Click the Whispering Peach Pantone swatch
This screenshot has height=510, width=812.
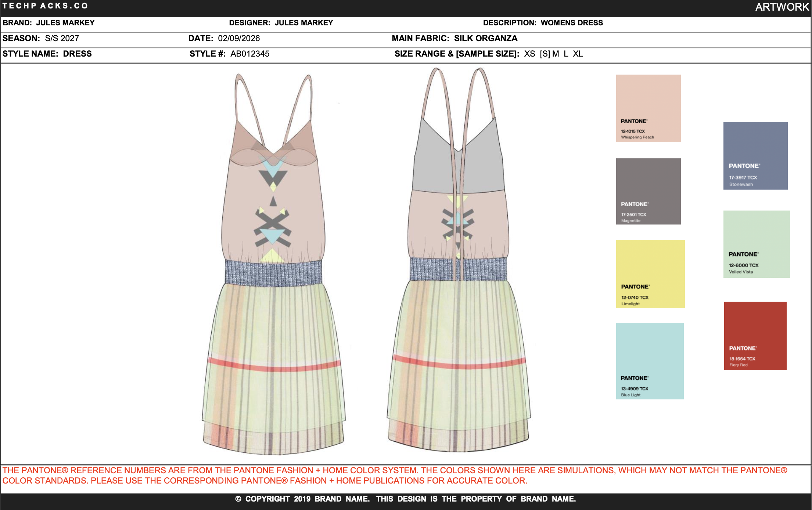tap(648, 108)
